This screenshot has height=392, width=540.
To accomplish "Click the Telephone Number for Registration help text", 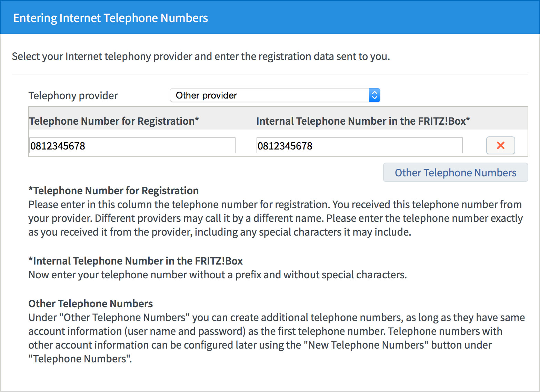I will click(275, 218).
